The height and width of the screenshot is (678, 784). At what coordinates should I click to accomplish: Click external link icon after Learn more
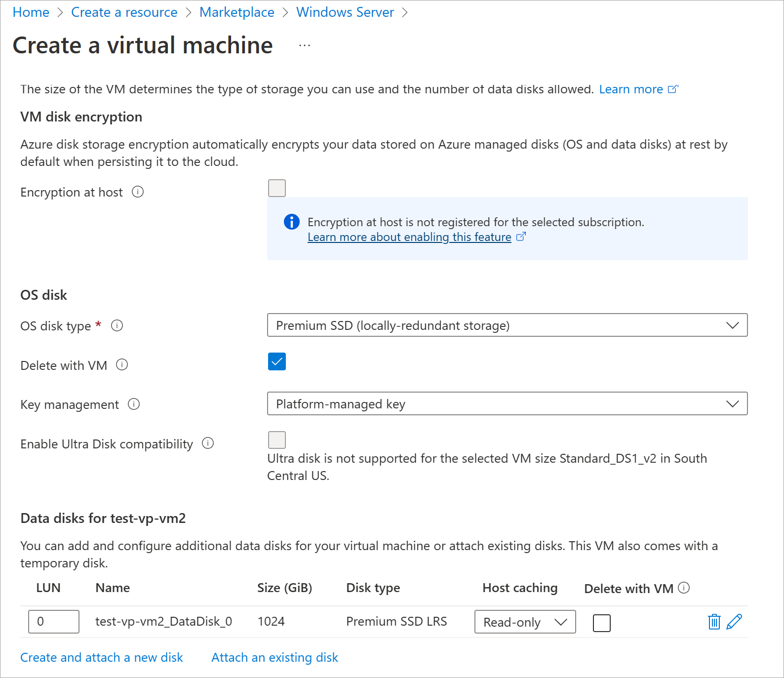(x=673, y=89)
